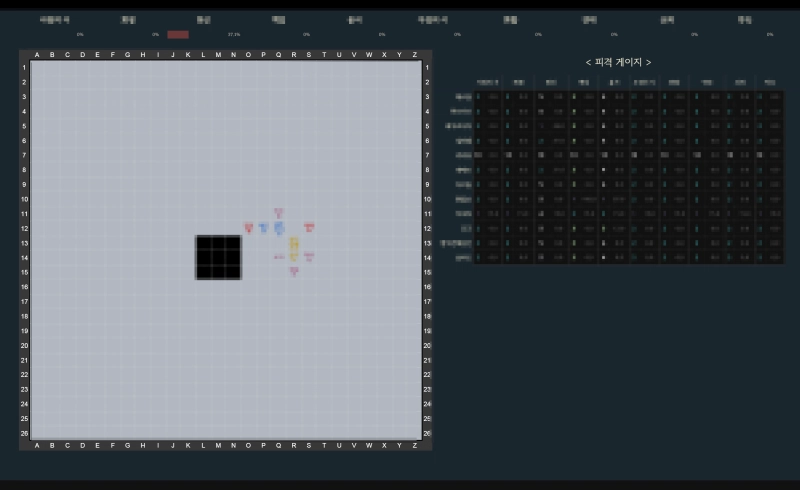Click the red marker at grid cell S12
The height and width of the screenshot is (490, 800).
(309, 228)
